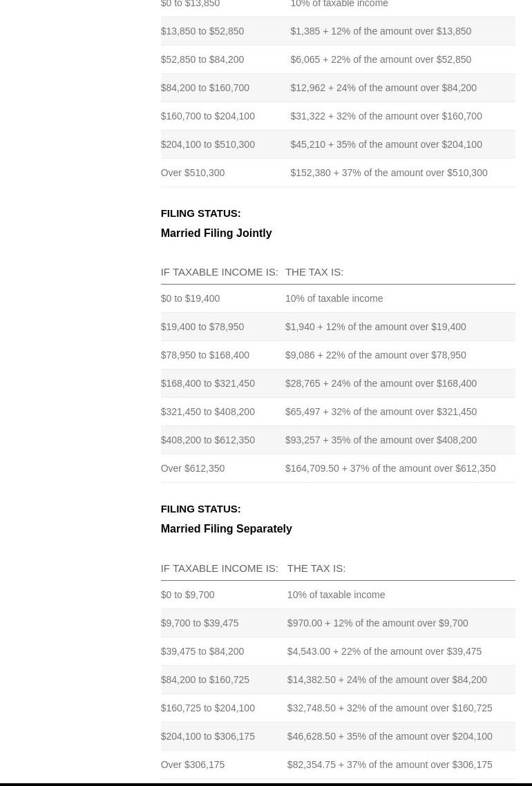Click the "Married Filing Separately" heading
The width and height of the screenshot is (532, 786).
226,528
